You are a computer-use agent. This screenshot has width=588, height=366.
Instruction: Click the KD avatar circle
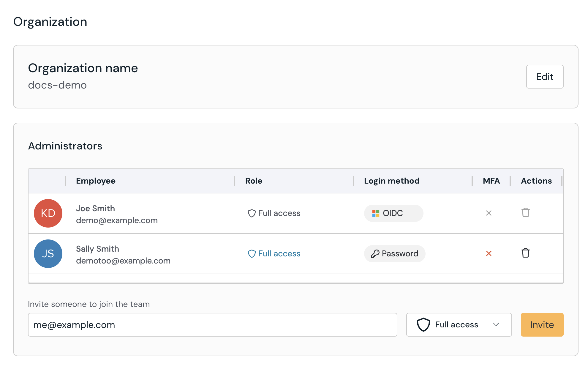48,213
